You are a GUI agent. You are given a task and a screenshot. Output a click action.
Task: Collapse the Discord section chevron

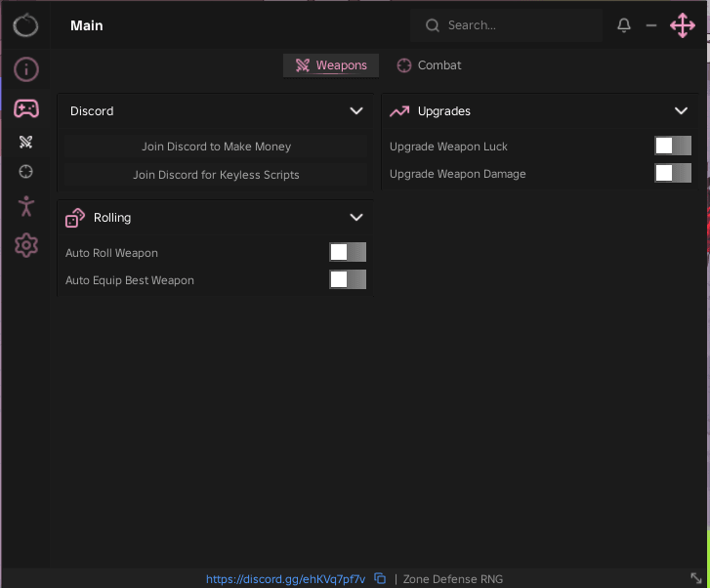[356, 111]
